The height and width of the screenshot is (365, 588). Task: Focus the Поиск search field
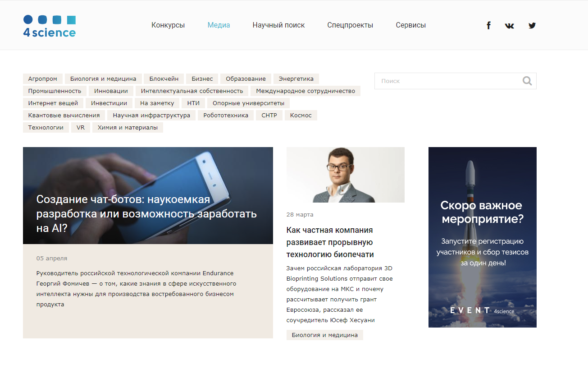455,81
